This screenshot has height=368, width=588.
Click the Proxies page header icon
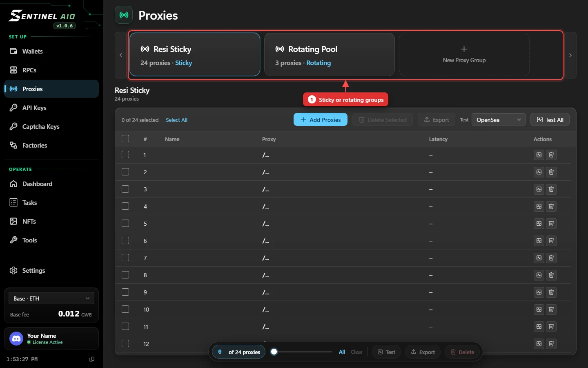pos(124,15)
